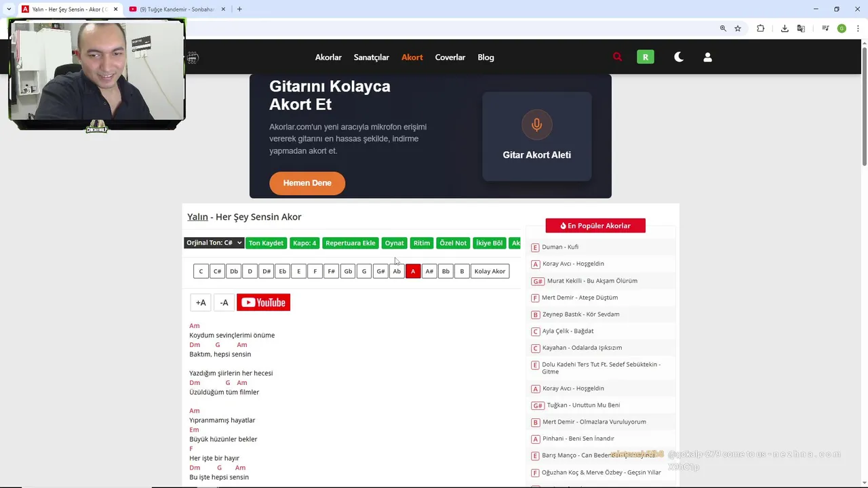This screenshot has width=868, height=488.
Task: Open Akorlar in the site menu
Action: pos(328,57)
